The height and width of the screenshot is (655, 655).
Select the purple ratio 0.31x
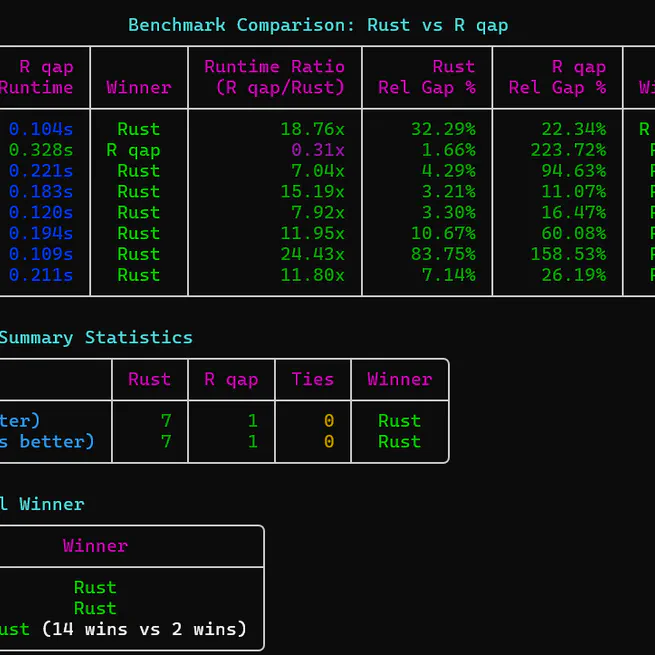point(318,150)
